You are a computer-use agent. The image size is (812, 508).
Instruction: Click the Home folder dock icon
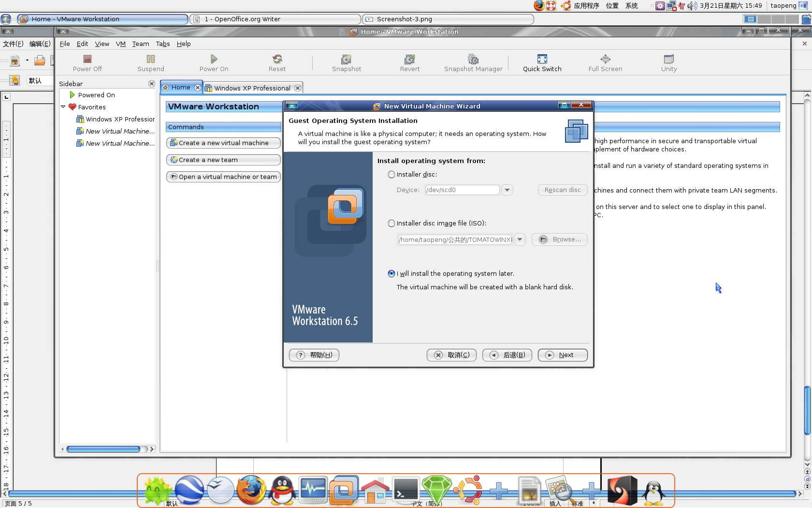coord(375,490)
